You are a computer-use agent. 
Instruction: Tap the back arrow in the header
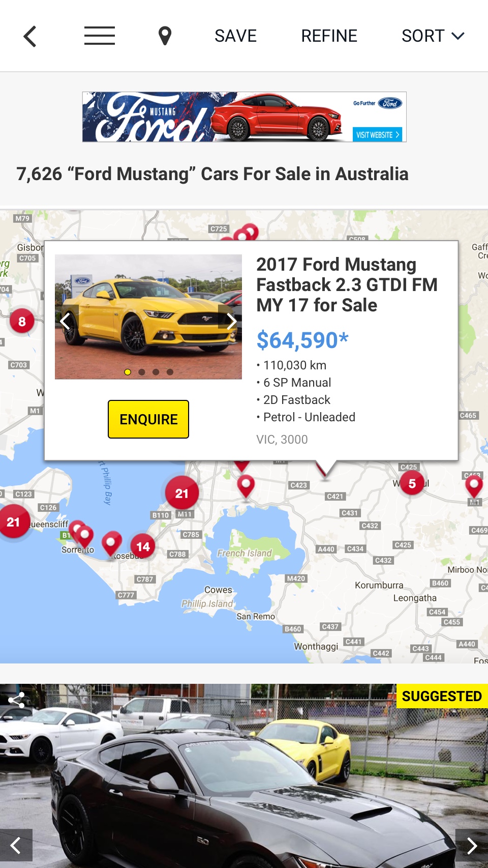tap(30, 36)
